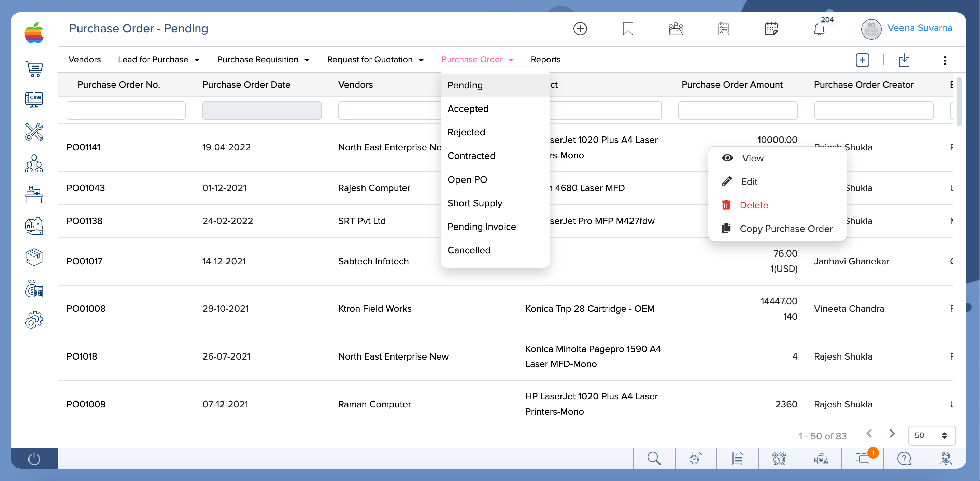Screen dimensions: 980x481
Task: Open the calendar icon in header
Action: click(x=771, y=29)
